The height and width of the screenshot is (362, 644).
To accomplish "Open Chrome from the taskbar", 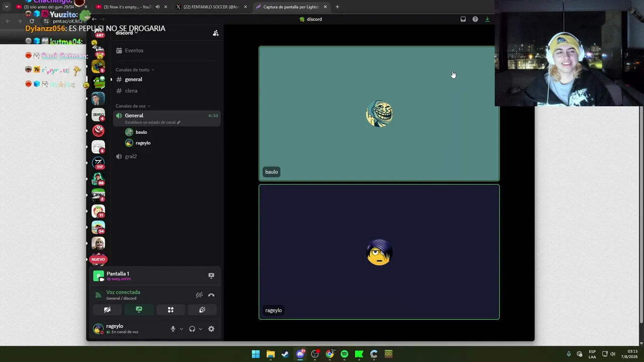I will click(330, 354).
